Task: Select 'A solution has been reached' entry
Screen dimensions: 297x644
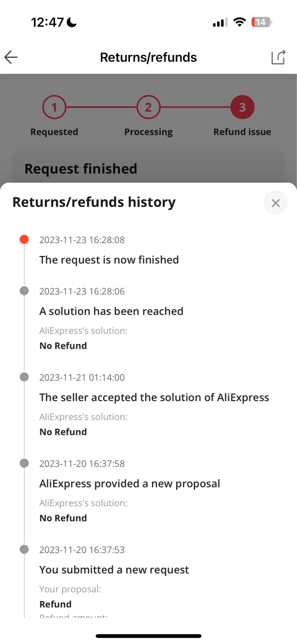Action: tap(111, 311)
